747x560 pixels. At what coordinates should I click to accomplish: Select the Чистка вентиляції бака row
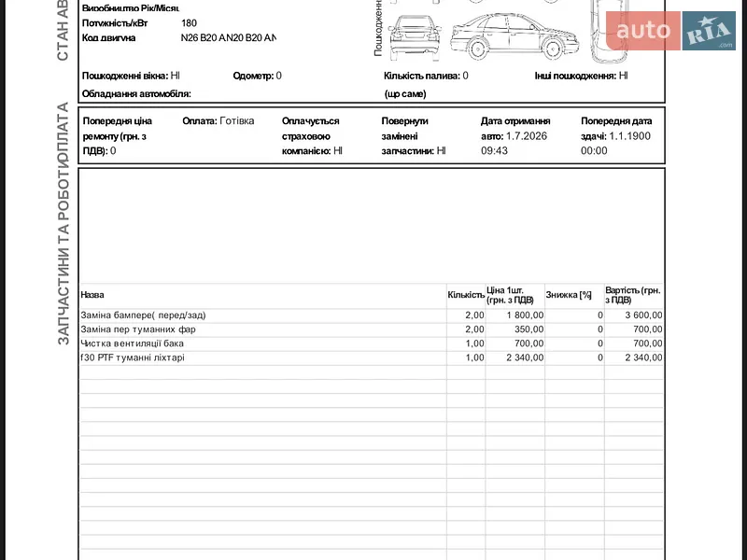click(372, 343)
